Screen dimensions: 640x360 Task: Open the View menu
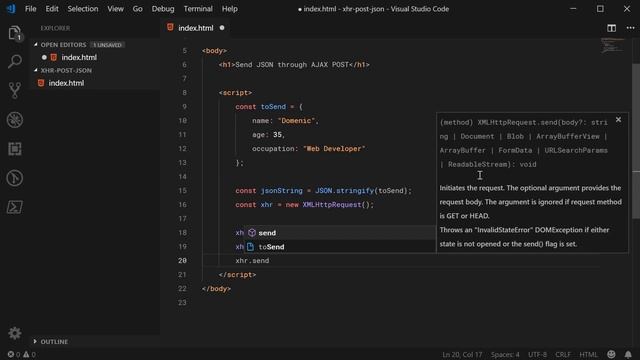116,9
